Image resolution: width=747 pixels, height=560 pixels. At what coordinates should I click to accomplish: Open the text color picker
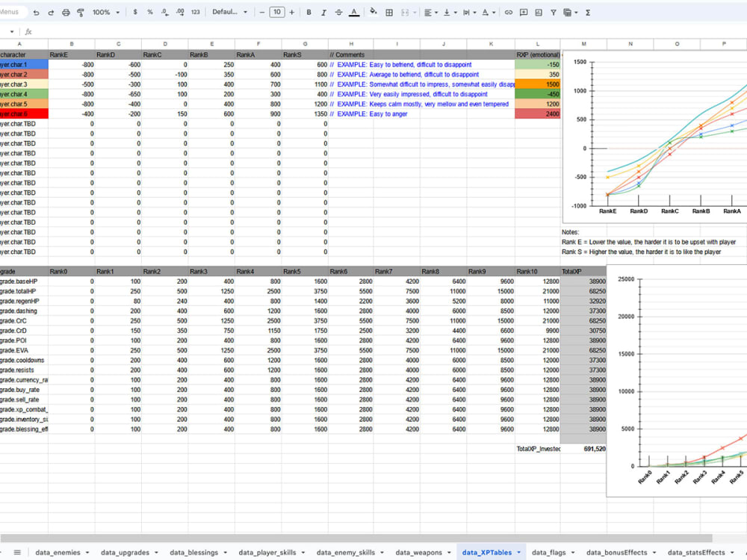[x=354, y=13]
